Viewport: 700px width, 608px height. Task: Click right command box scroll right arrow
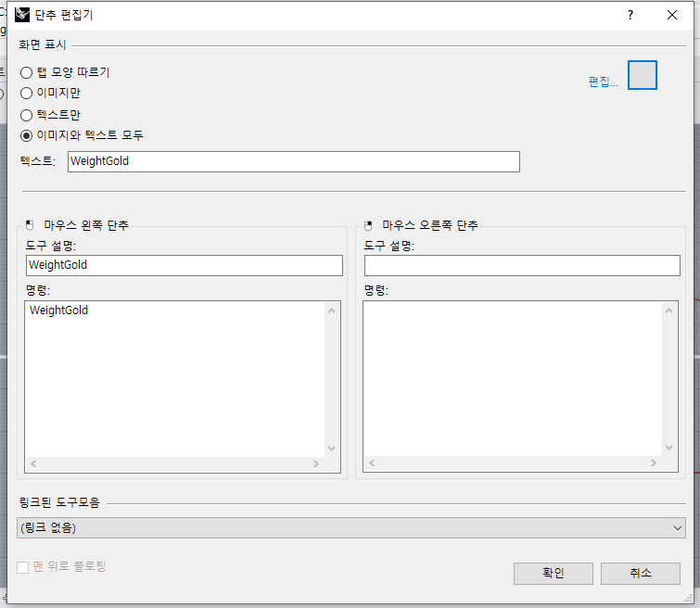tap(654, 462)
